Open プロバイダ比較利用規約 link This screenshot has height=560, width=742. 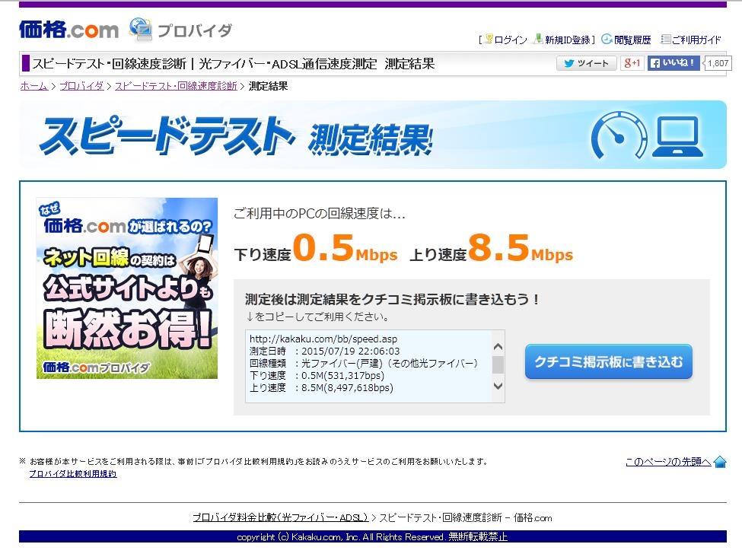point(73,474)
